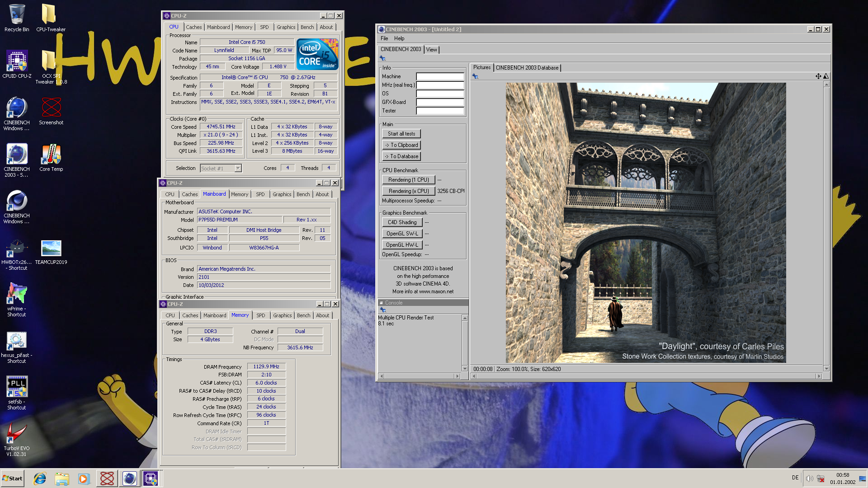
Task: Click Rendering (x CPU) button
Action: coord(409,191)
